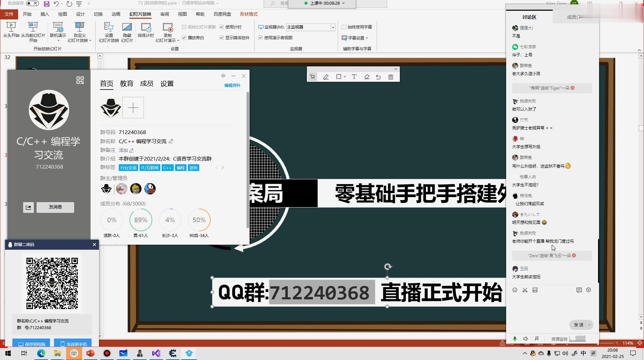Open Windows Start menu
This screenshot has width=644, height=360.
(8, 353)
